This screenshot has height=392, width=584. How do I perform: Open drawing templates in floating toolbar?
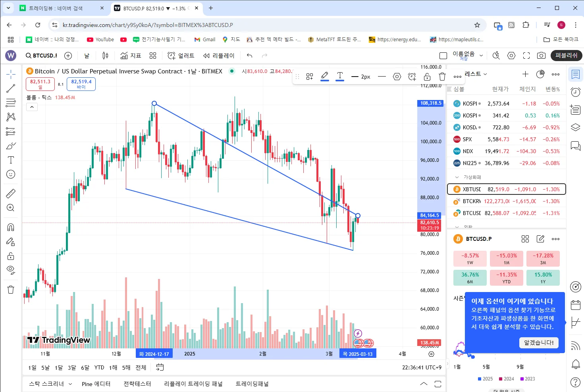tap(310, 77)
